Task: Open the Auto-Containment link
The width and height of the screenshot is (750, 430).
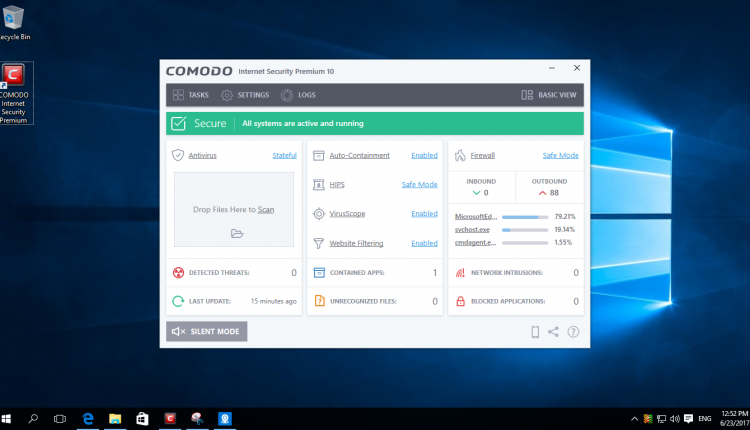Action: pyautogui.click(x=359, y=155)
